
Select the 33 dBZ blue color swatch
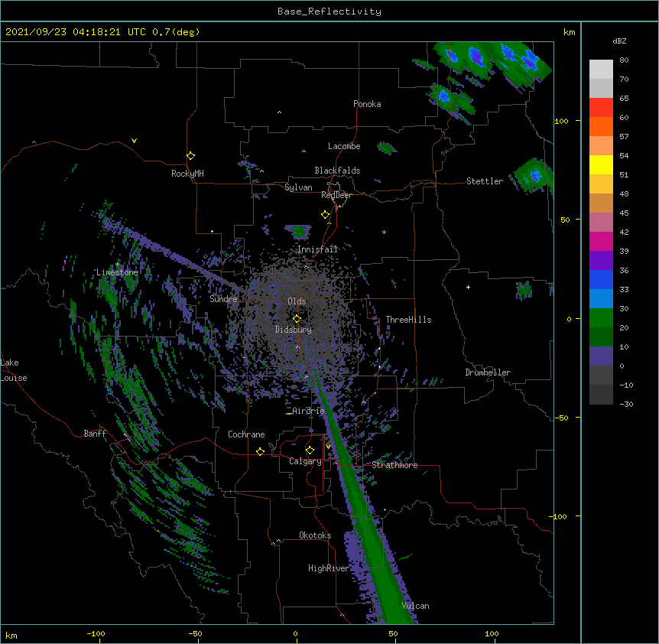click(x=601, y=298)
